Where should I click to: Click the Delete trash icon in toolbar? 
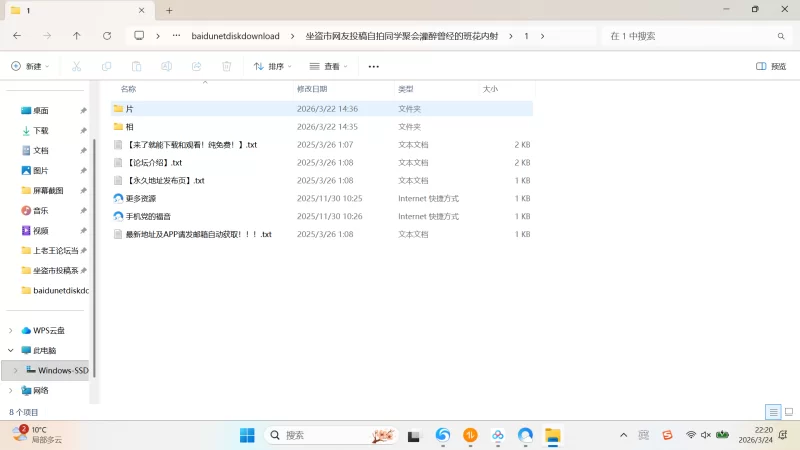(x=227, y=66)
